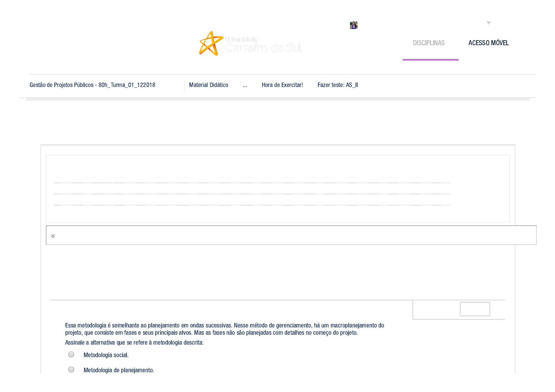Viewport: 555px width, 392px height.
Task: Click the blank button in question header
Action: click(x=475, y=309)
